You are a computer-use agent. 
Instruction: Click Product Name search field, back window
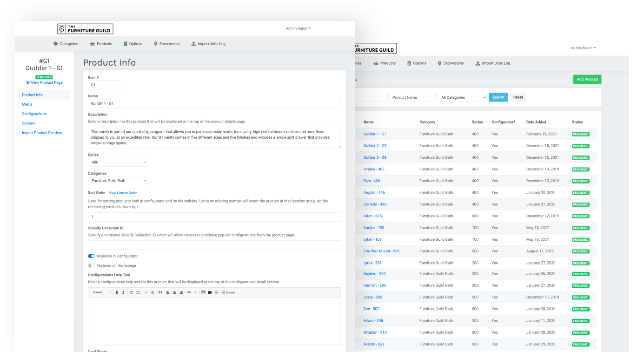pyautogui.click(x=412, y=97)
